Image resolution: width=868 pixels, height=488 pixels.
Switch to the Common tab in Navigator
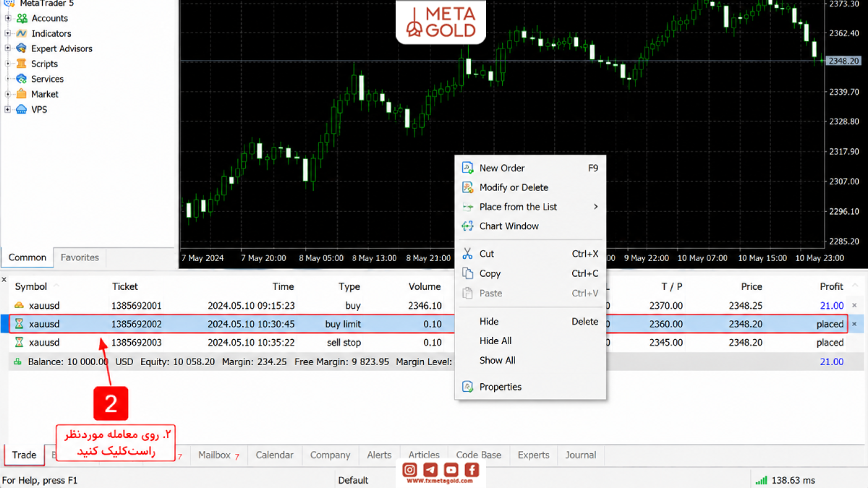[27, 257]
